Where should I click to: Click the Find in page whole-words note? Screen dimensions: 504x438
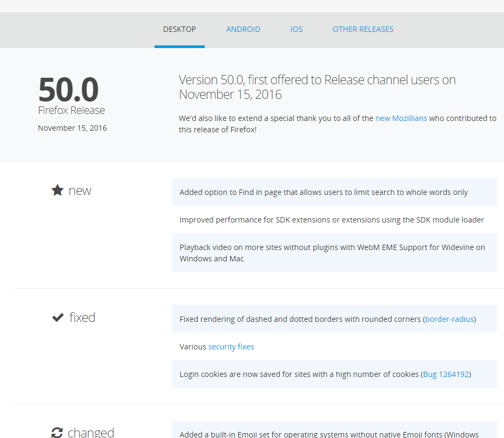coord(324,192)
